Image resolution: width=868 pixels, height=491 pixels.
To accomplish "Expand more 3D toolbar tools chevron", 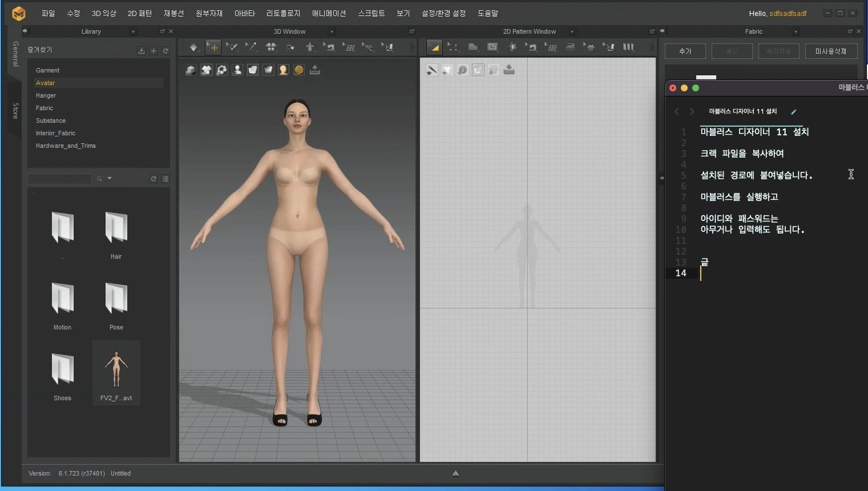I will point(412,47).
